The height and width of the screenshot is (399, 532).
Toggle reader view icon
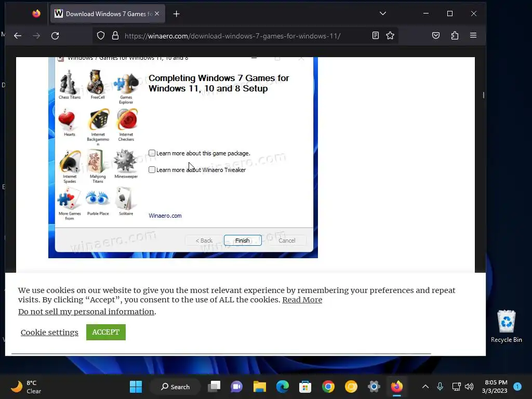pos(376,36)
